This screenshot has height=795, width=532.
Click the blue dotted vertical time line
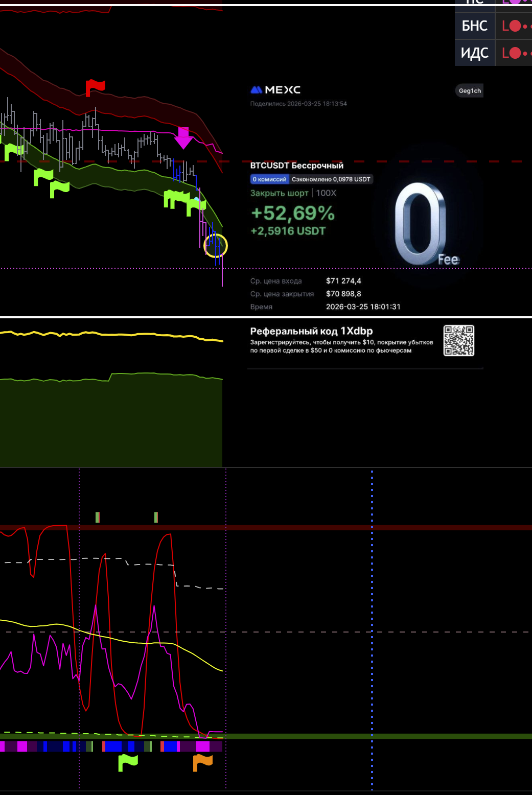pyautogui.click(x=372, y=613)
